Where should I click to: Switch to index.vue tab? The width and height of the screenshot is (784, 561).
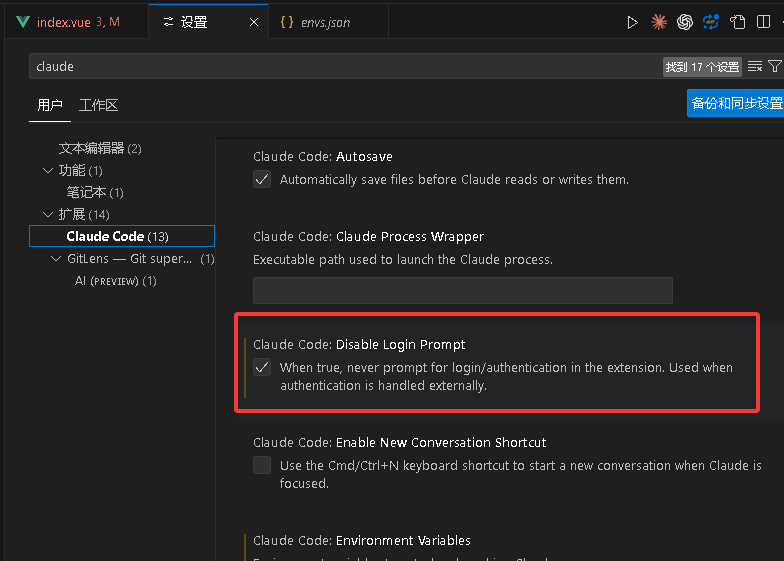tap(76, 22)
